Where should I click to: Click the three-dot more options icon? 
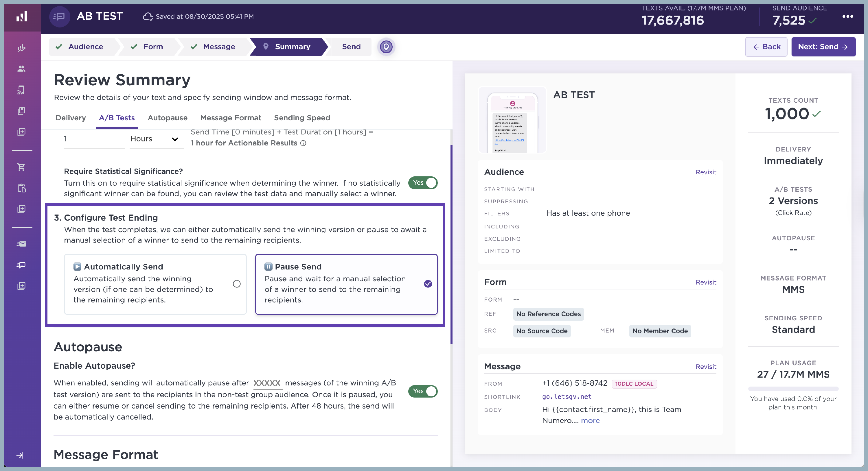point(847,16)
